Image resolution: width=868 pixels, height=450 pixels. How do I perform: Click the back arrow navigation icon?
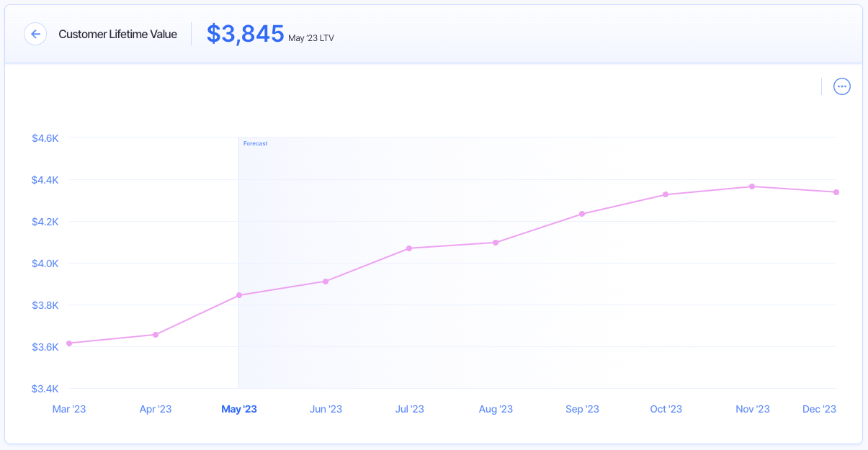tap(35, 34)
